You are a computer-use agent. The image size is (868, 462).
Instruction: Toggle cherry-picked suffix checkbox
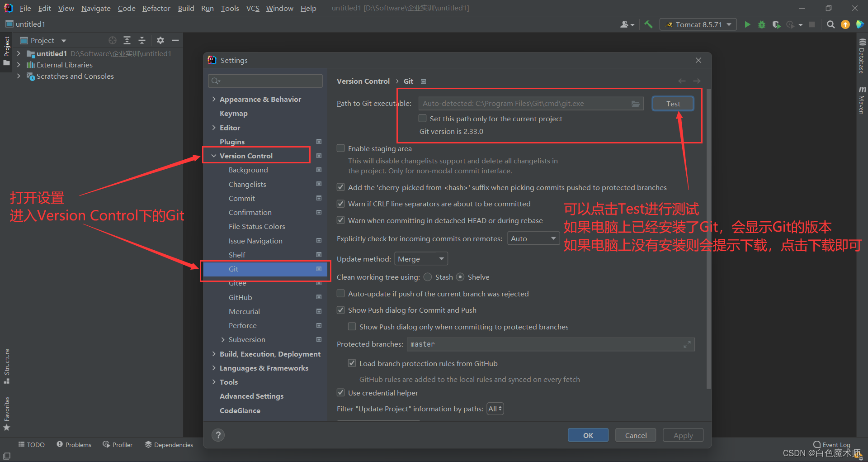(341, 187)
